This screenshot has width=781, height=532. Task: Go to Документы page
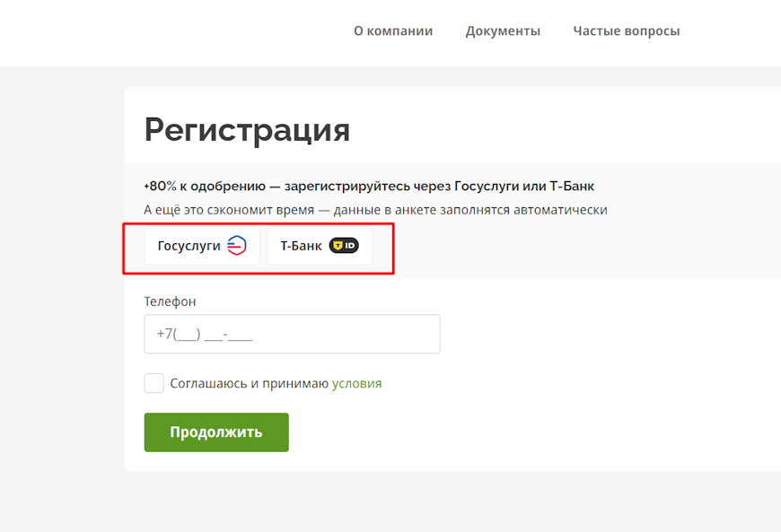tap(503, 31)
